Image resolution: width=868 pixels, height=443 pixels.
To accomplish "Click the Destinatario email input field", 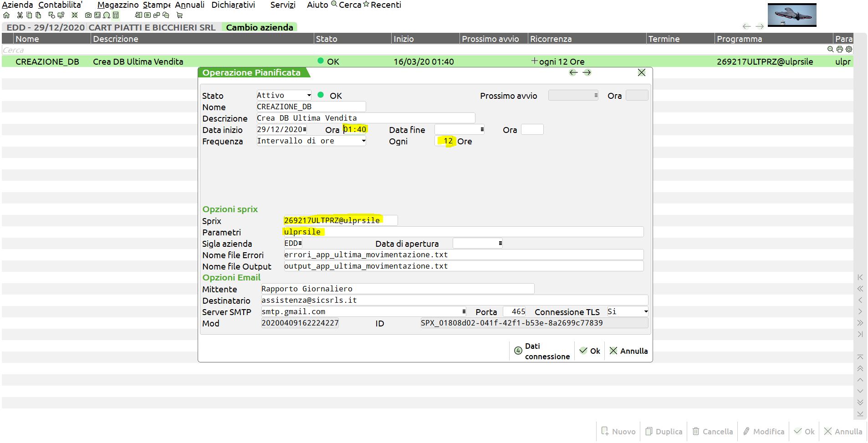I will 454,300.
